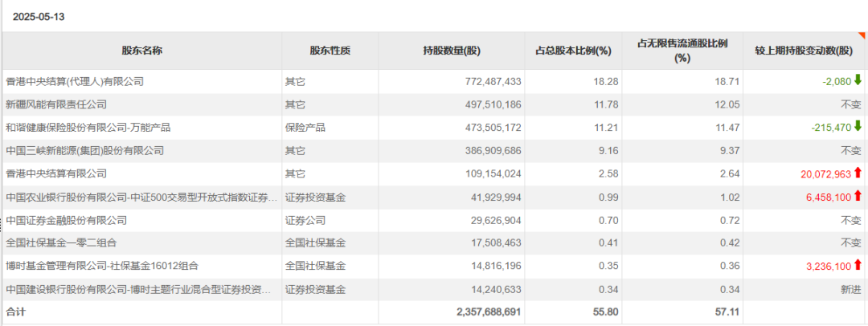
Task: Click change value -215,470
Action: tap(832, 128)
